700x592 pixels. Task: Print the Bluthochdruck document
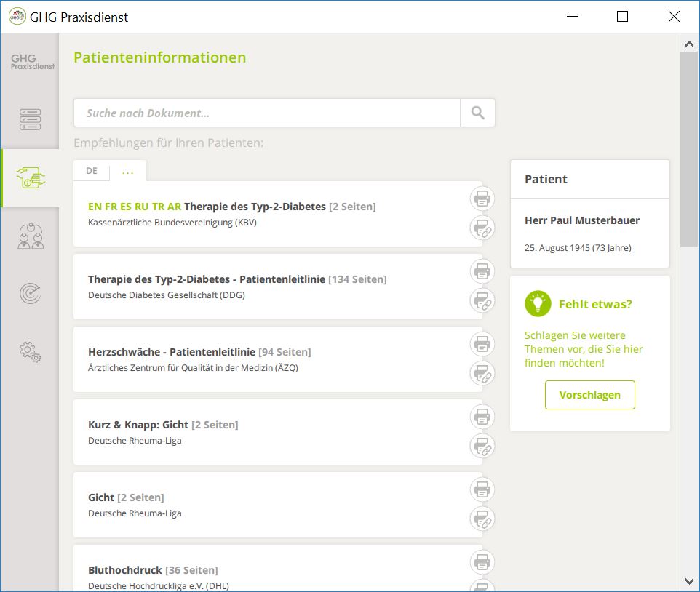point(482,562)
